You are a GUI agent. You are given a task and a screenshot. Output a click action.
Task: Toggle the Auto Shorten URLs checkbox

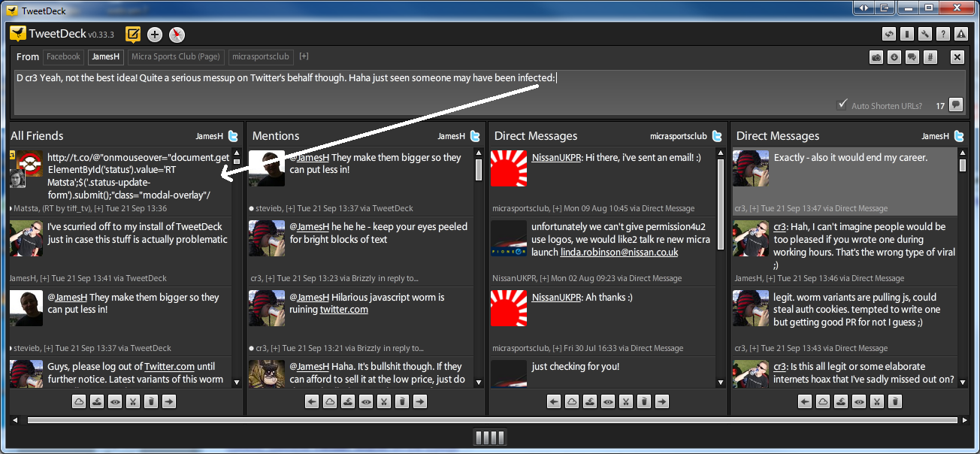point(842,105)
